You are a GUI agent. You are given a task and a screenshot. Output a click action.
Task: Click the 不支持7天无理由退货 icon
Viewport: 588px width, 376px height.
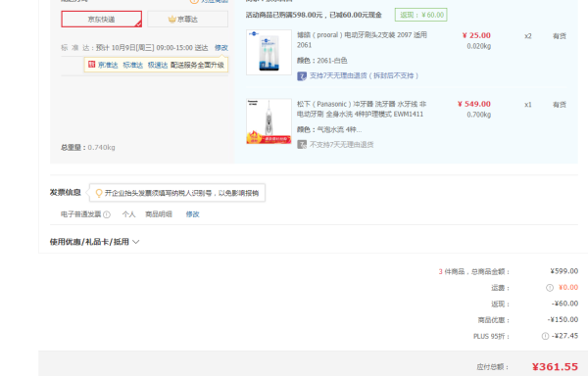click(302, 145)
